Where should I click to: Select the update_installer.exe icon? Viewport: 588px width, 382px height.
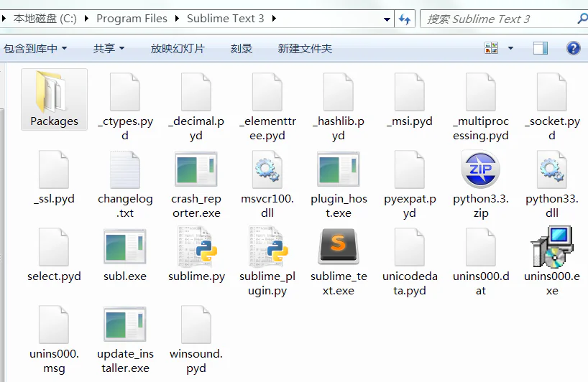[x=125, y=325]
